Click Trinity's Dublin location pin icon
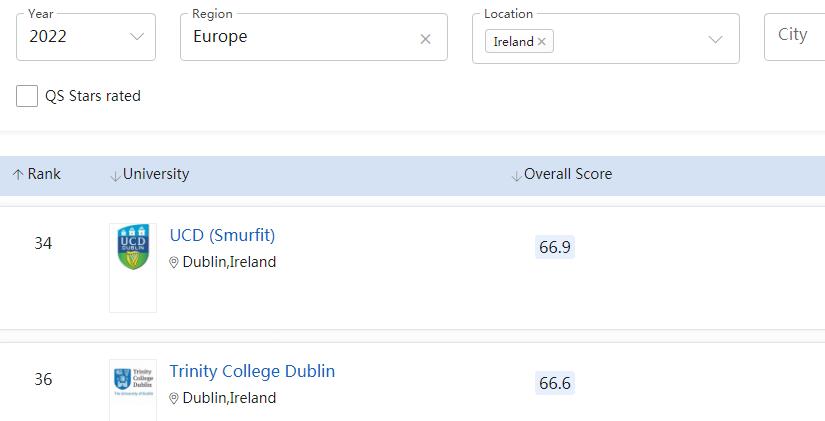Screen dimensions: 825x421 tap(174, 399)
